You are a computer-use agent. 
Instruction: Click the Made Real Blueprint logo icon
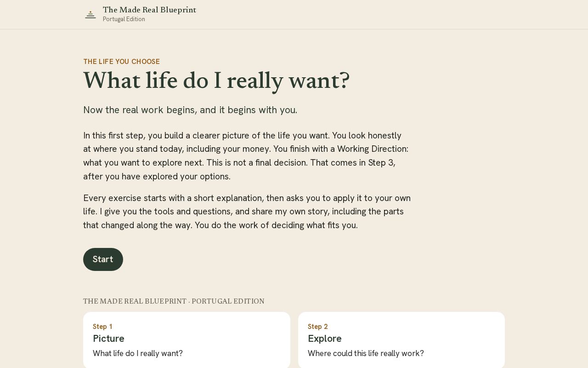point(90,15)
